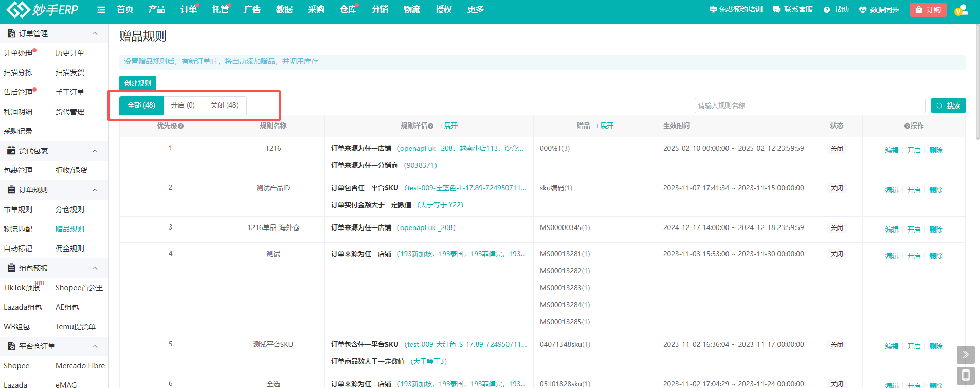Click the 联系客服 contact support icon

[x=776, y=10]
